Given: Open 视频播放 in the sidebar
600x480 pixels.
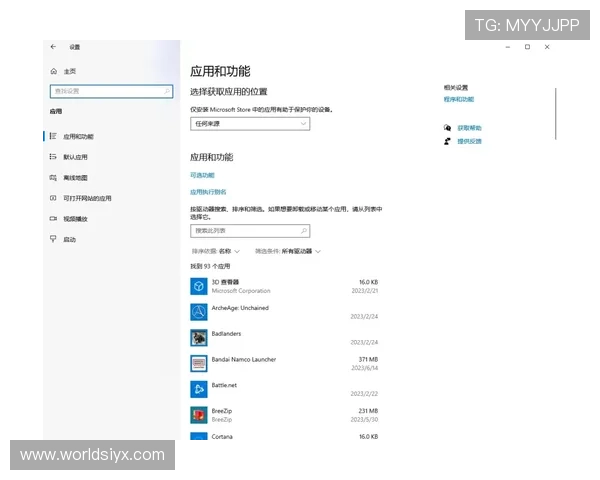Looking at the screenshot, I should click(75, 219).
